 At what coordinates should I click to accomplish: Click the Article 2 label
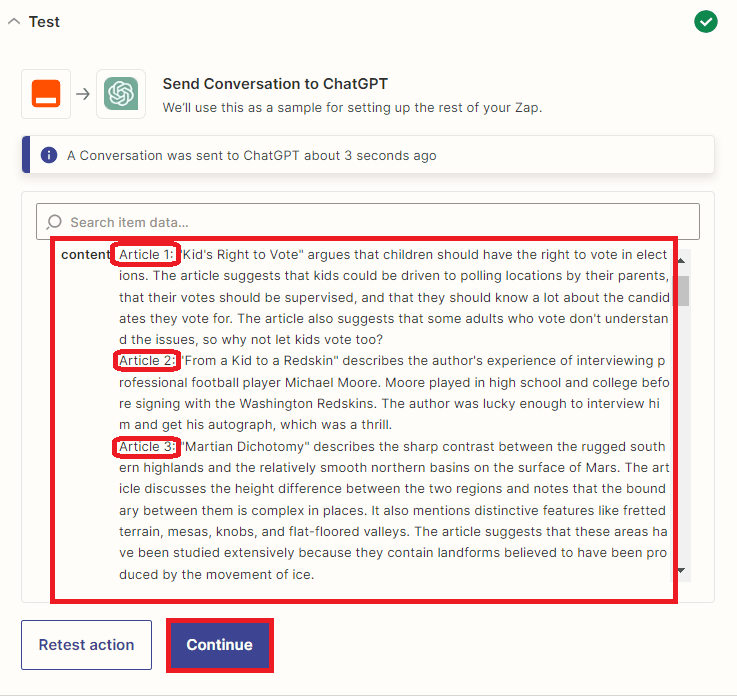(x=146, y=360)
